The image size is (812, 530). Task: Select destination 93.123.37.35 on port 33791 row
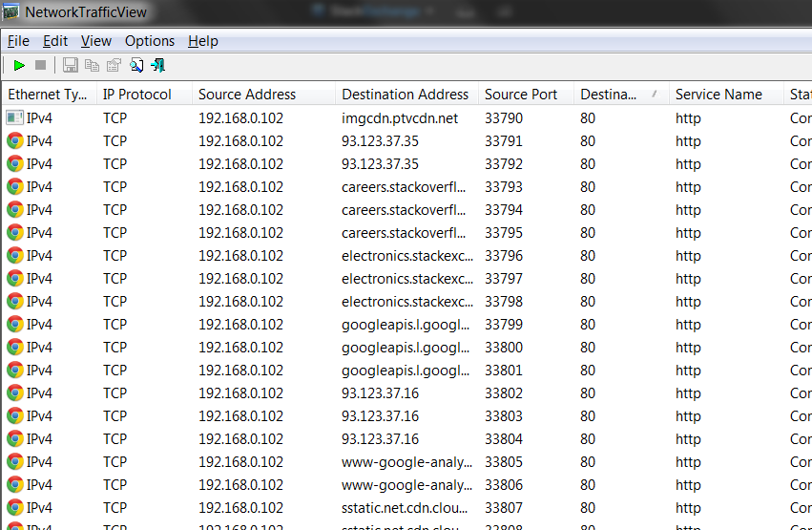(380, 141)
